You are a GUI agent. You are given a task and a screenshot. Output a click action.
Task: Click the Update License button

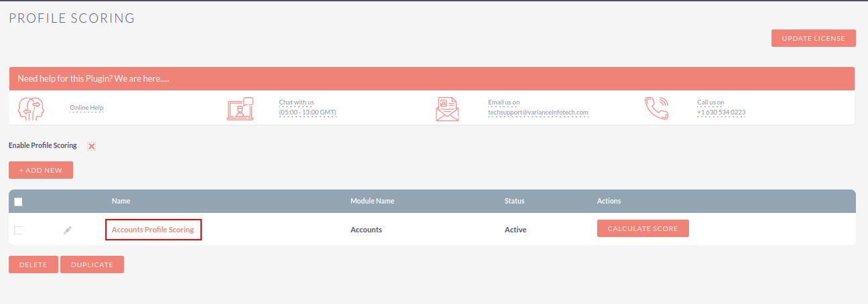(814, 38)
